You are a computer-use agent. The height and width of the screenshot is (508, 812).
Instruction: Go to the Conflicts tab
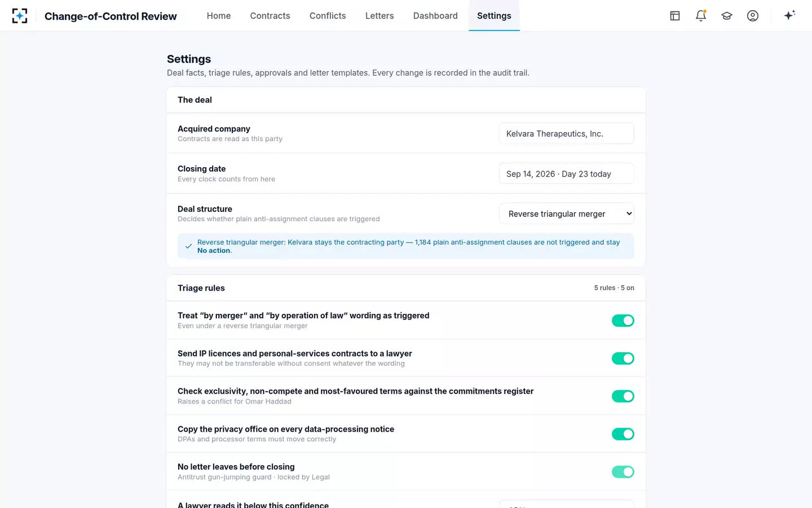(328, 16)
